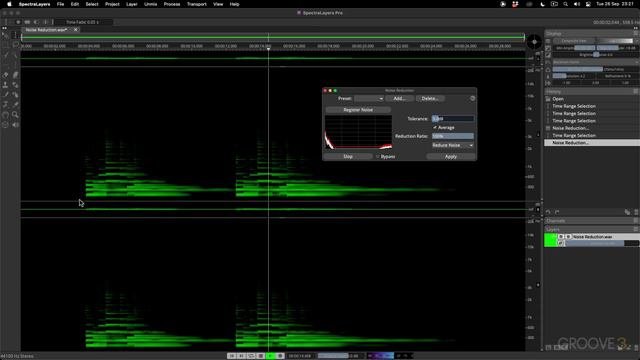
Task: Select the Eraser tool in left toolbar
Action: 5,75
